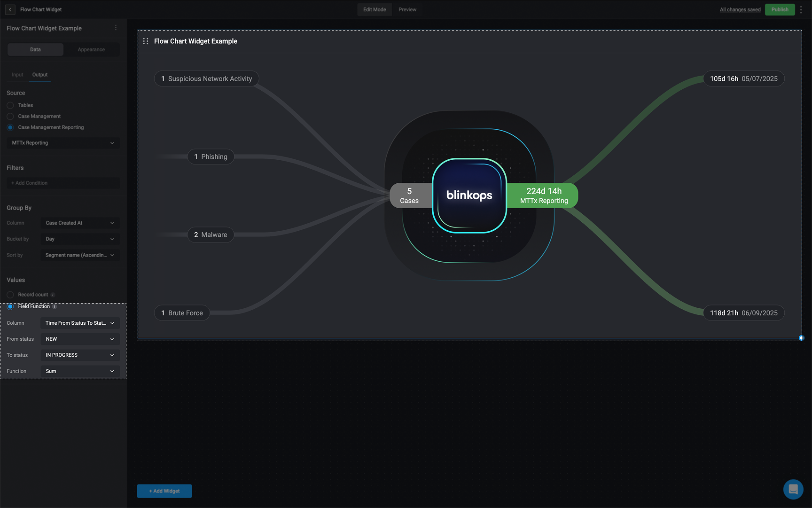Open the Case Created At column dropdown
This screenshot has height=508, width=812.
(x=80, y=223)
